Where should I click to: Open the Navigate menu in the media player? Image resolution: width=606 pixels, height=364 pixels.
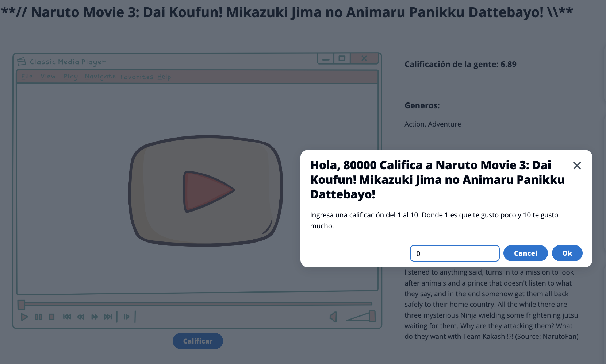tap(100, 77)
